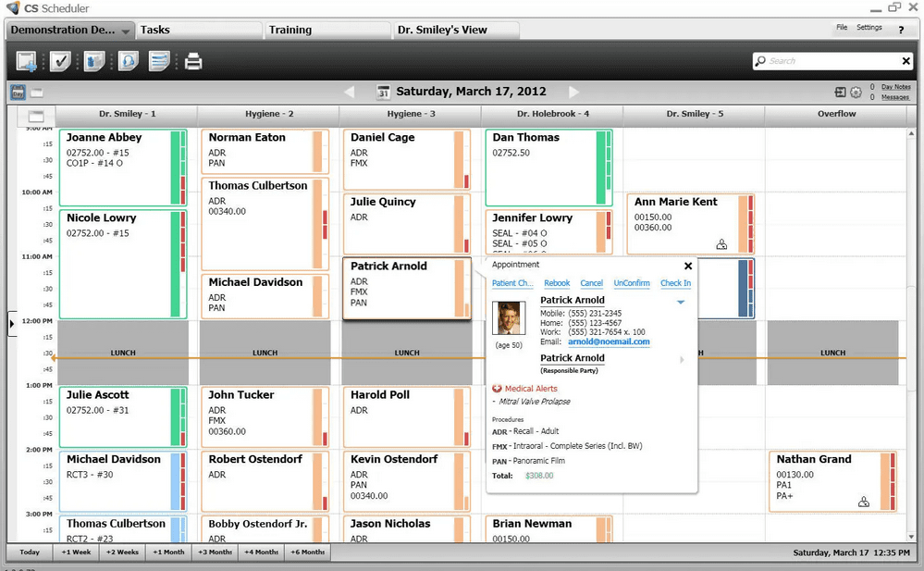Click the new appointment icon in toolbar
Screen dimensions: 924x571
coord(27,62)
